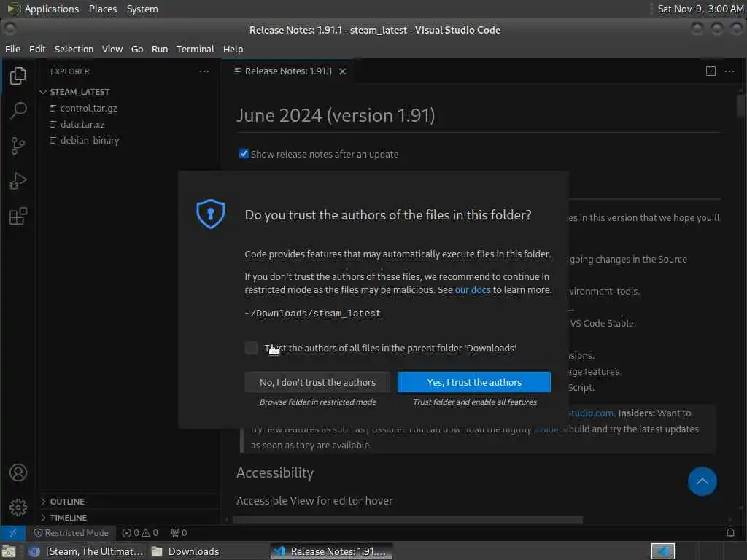
Task: Open the Extensions view
Action: pos(18,216)
